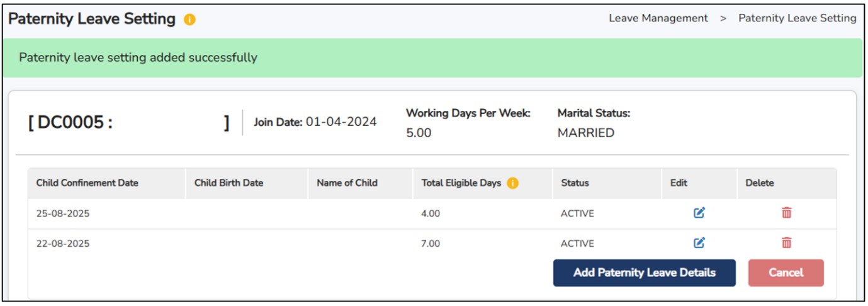Click Child Birth Date column header
The image size is (868, 306).
[x=228, y=183]
